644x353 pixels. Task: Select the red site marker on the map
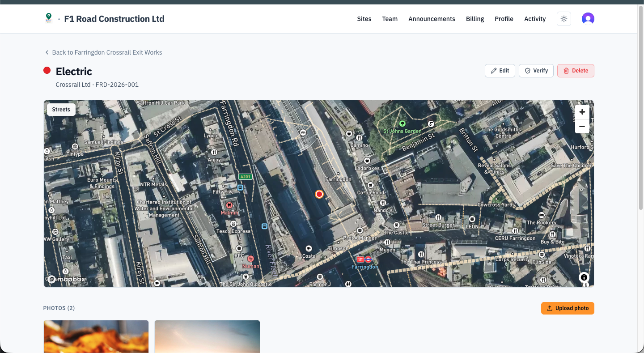[x=319, y=194]
